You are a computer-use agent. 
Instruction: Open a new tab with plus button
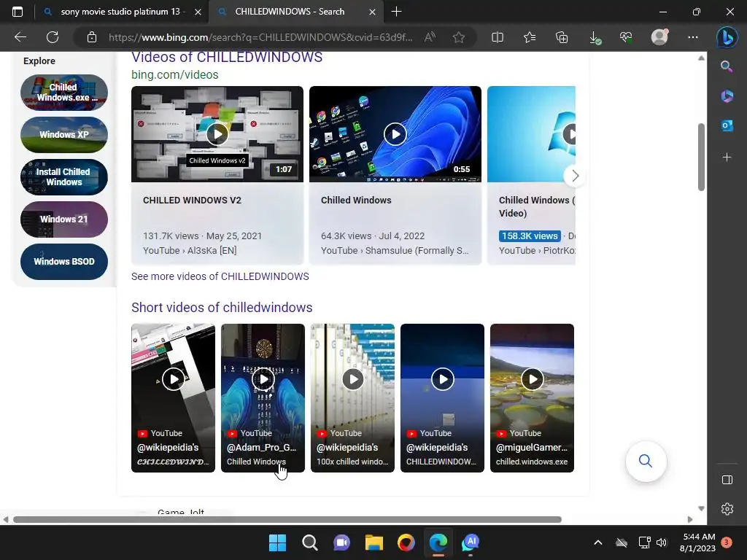[x=396, y=12]
